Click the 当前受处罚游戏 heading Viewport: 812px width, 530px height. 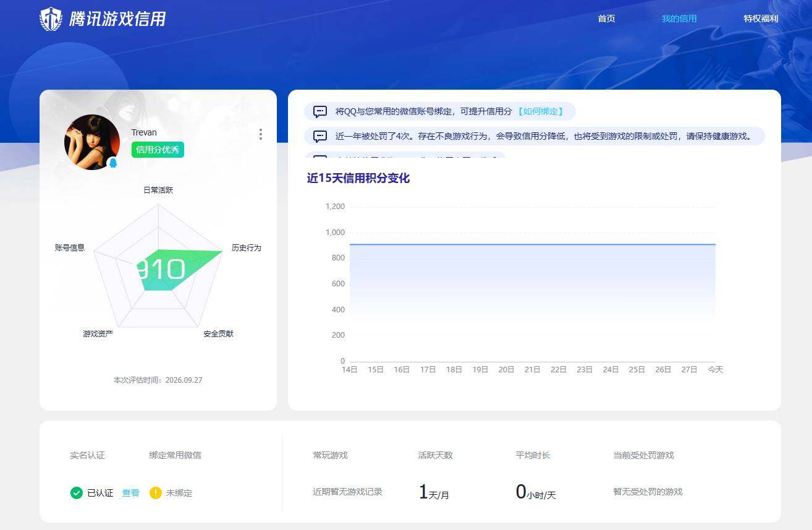click(643, 455)
